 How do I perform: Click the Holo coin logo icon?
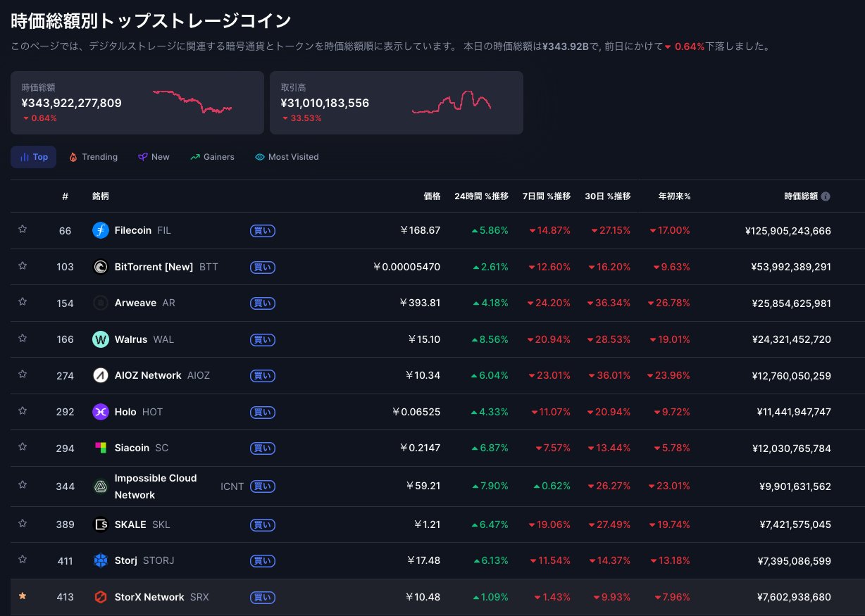[x=101, y=412]
